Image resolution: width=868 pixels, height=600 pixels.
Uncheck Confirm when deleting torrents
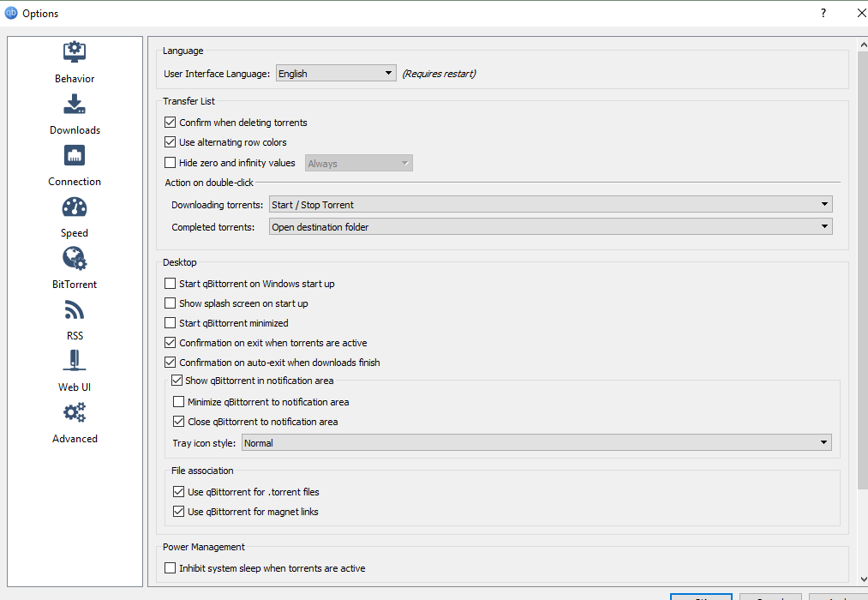tap(171, 123)
